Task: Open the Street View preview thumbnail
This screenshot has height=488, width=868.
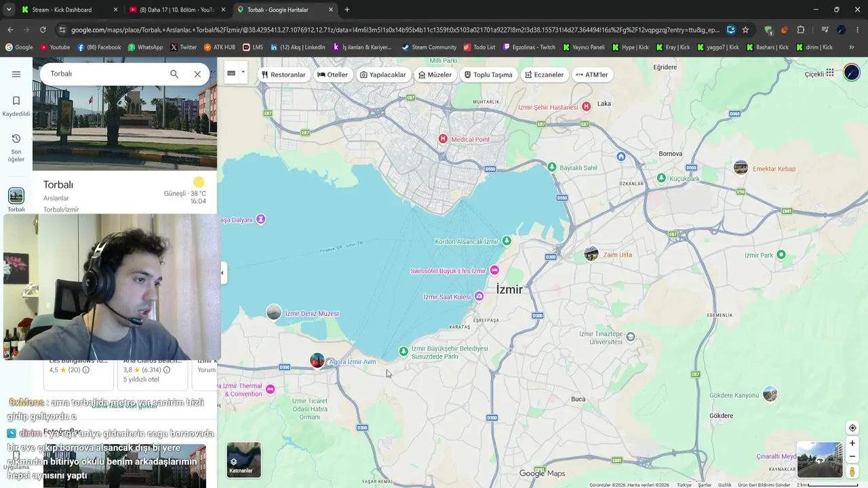Action: [x=819, y=460]
